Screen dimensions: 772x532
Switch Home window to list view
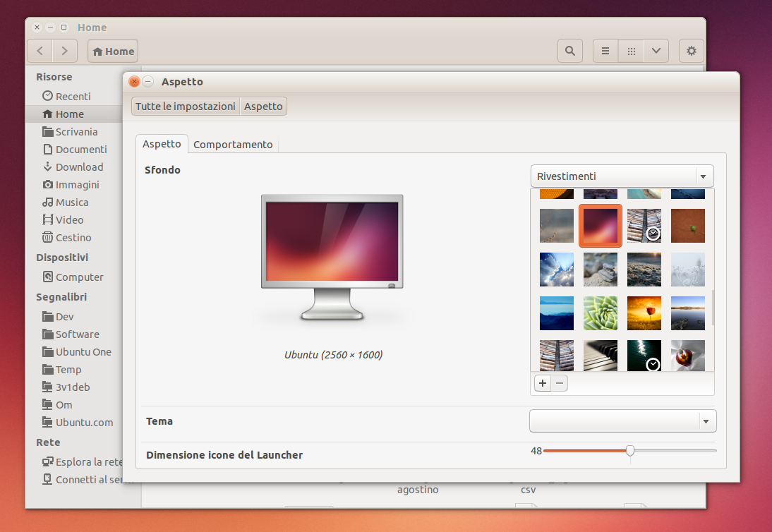(x=605, y=52)
